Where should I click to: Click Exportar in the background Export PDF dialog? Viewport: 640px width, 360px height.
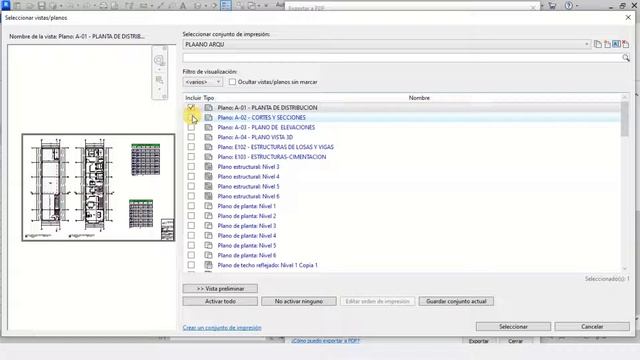tap(478, 341)
